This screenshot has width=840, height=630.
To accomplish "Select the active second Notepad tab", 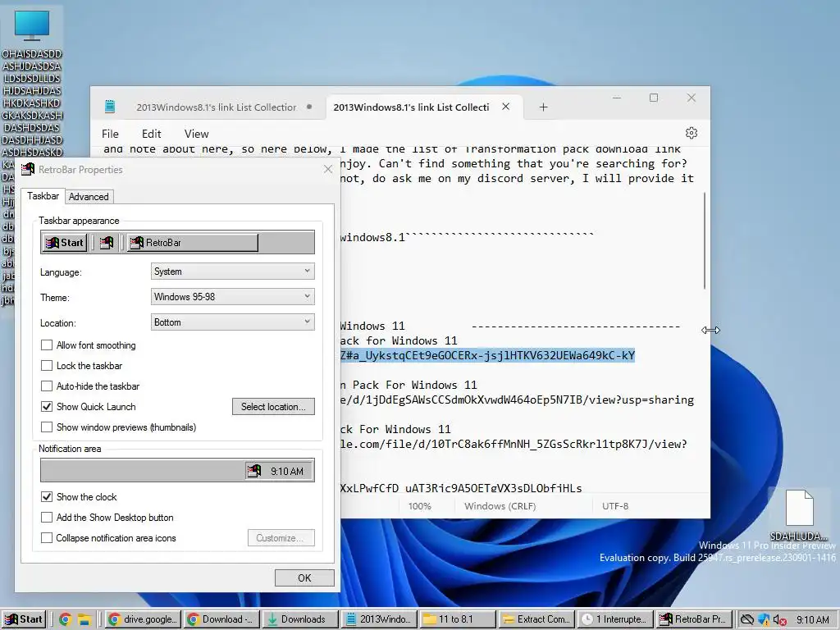I will 411,107.
